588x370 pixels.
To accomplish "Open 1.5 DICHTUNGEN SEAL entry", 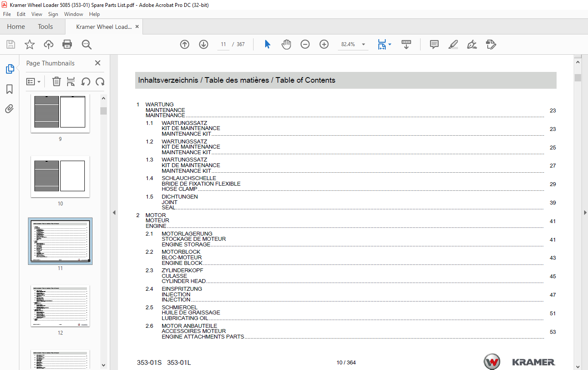I will point(350,202).
